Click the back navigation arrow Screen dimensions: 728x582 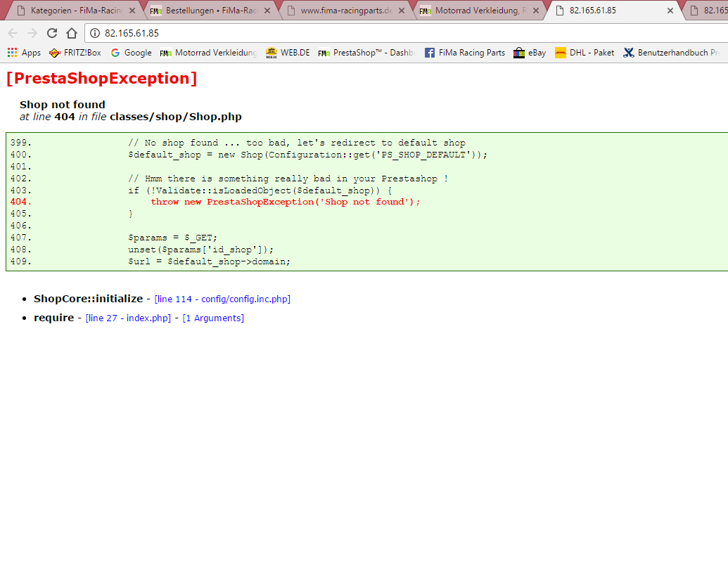pyautogui.click(x=13, y=33)
